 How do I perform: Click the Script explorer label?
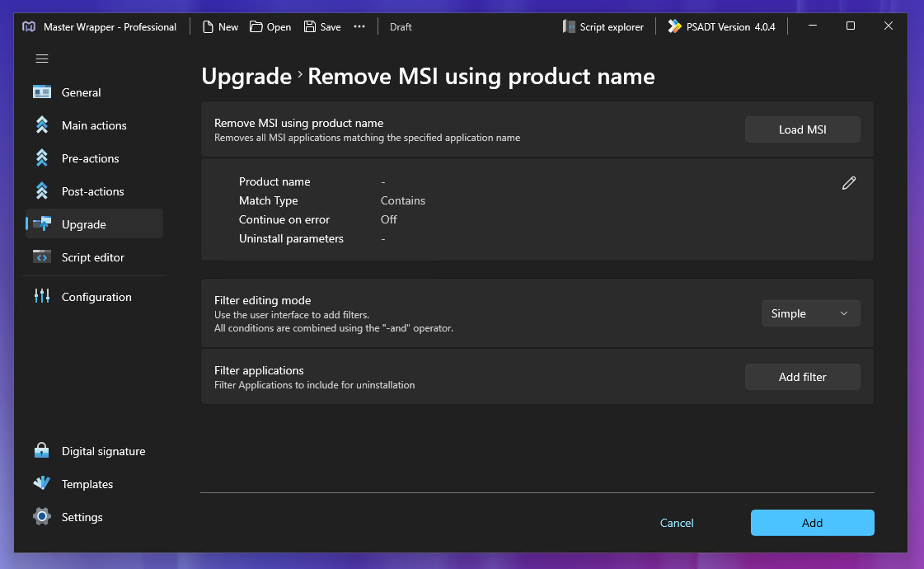click(x=611, y=27)
